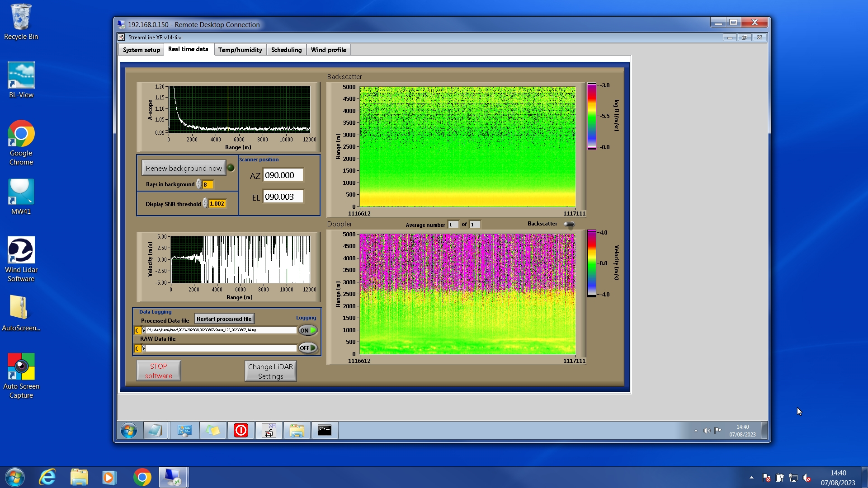Flip the Backscatter toggle above Doppler plot
868x488 pixels.
pos(569,224)
